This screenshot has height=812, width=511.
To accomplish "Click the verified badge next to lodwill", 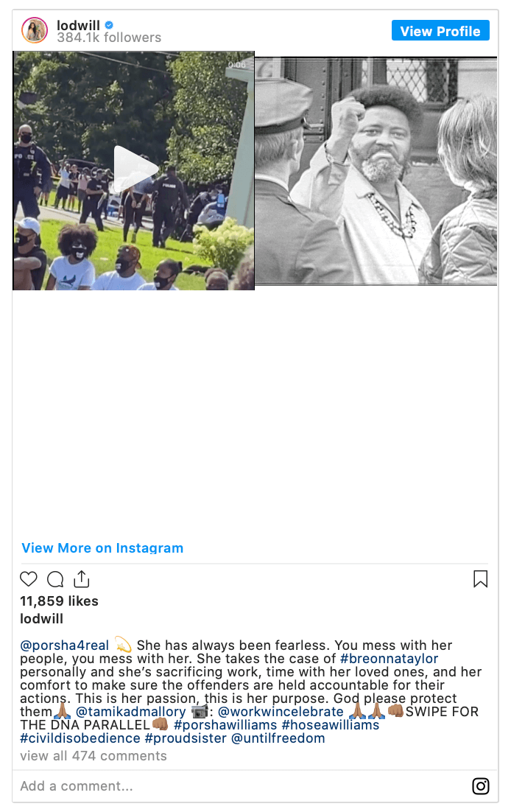I will click(x=109, y=24).
